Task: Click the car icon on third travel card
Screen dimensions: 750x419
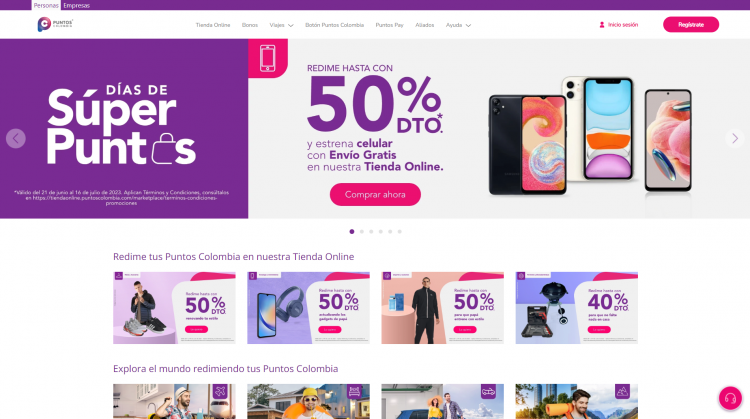Action: (x=488, y=392)
